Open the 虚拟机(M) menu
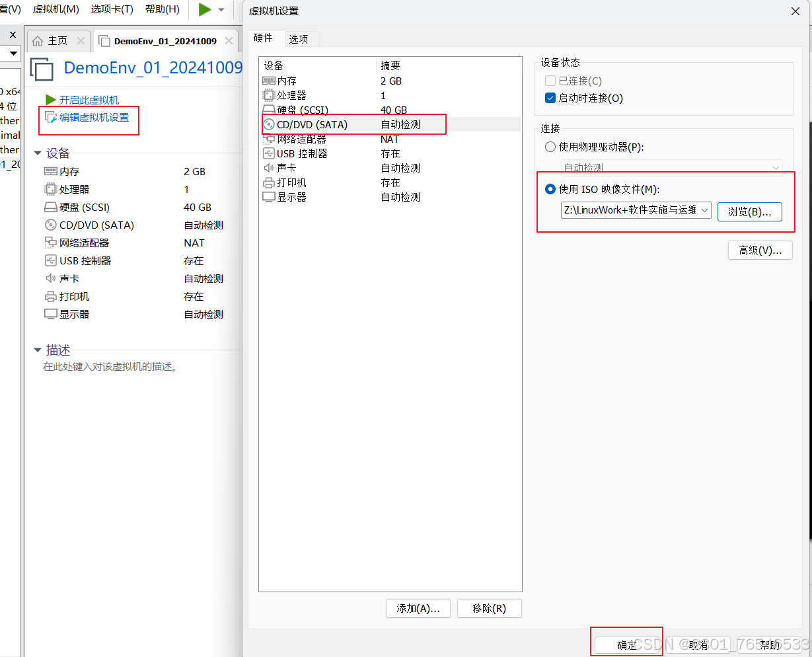 (x=55, y=10)
